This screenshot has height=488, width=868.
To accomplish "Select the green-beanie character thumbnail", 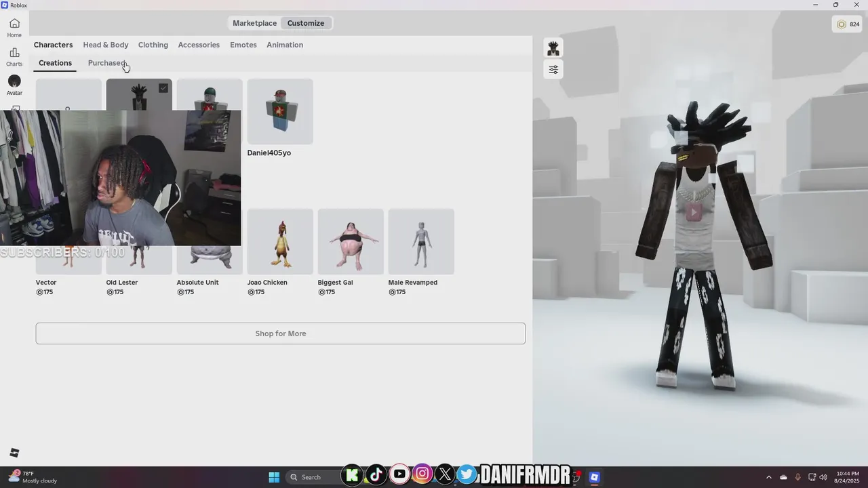I will (210, 94).
